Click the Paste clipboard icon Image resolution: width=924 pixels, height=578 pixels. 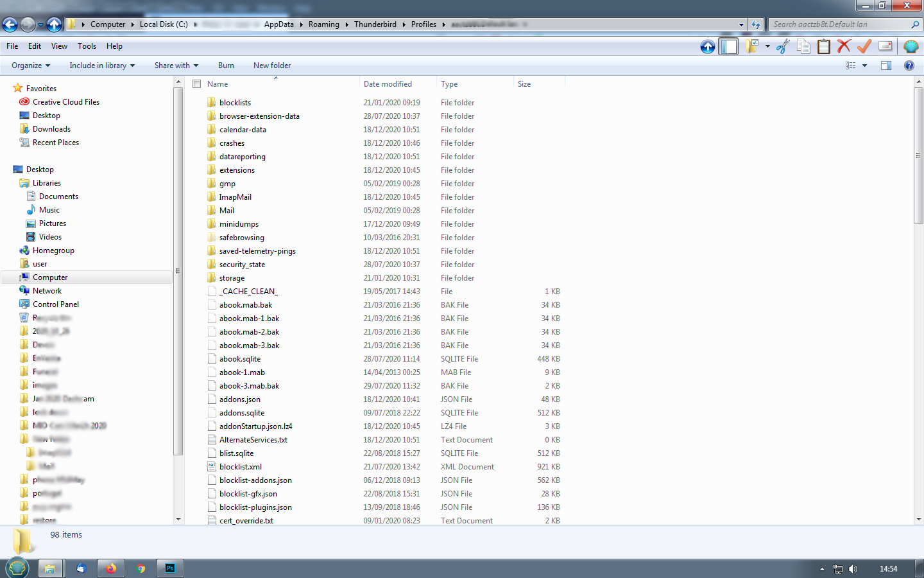click(824, 46)
